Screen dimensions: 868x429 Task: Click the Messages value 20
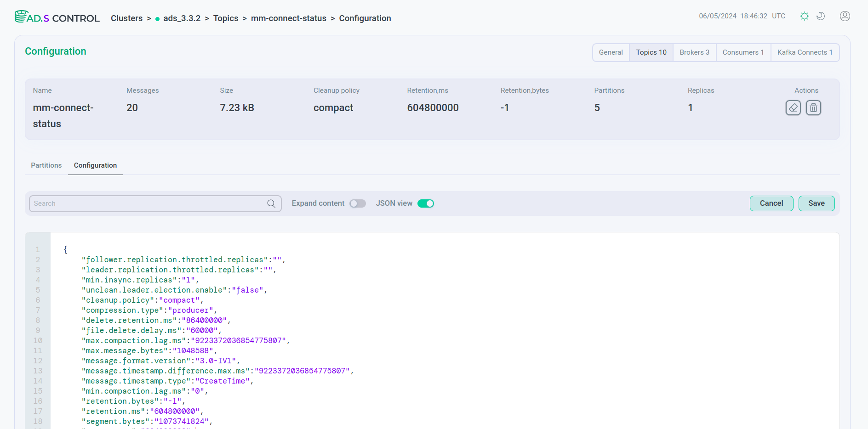(132, 108)
